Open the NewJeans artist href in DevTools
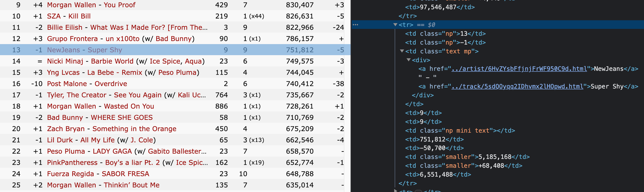This screenshot has height=192, width=644. click(x=519, y=69)
